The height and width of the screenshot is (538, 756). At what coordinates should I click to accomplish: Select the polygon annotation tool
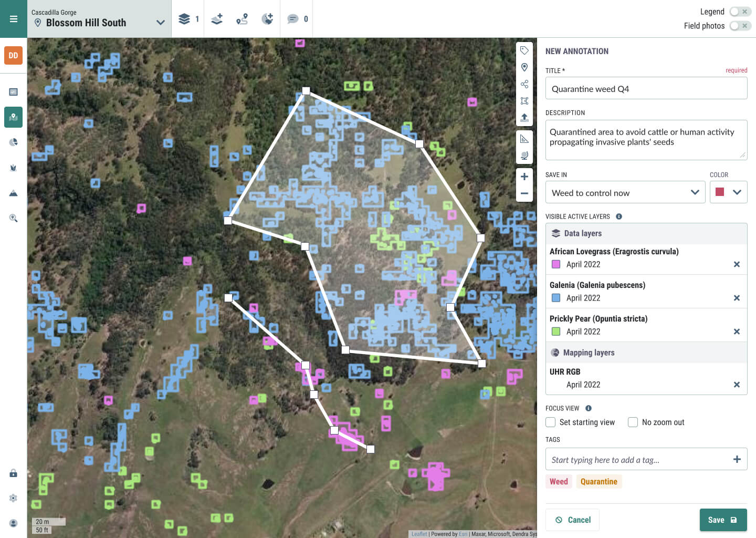pyautogui.click(x=524, y=100)
